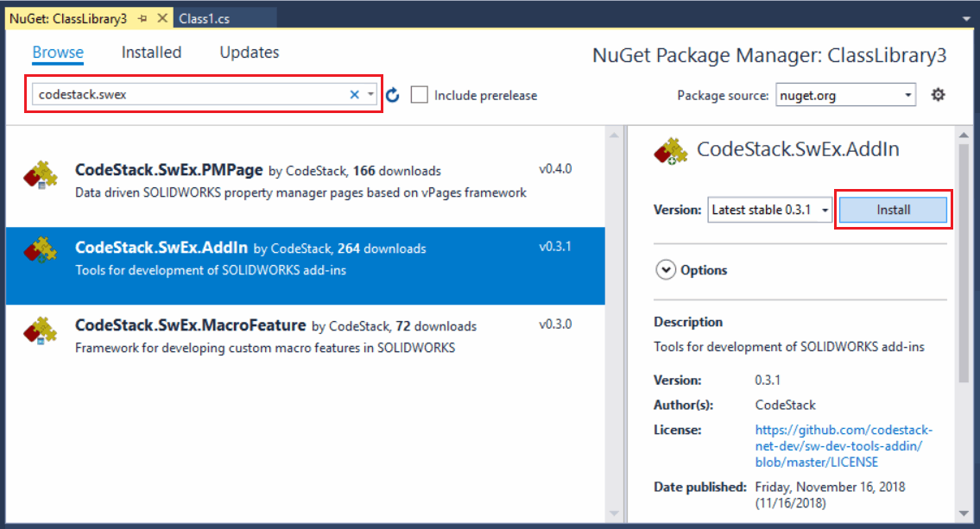This screenshot has width=980, height=529.
Task: Open the Package source dropdown
Action: pos(845,95)
